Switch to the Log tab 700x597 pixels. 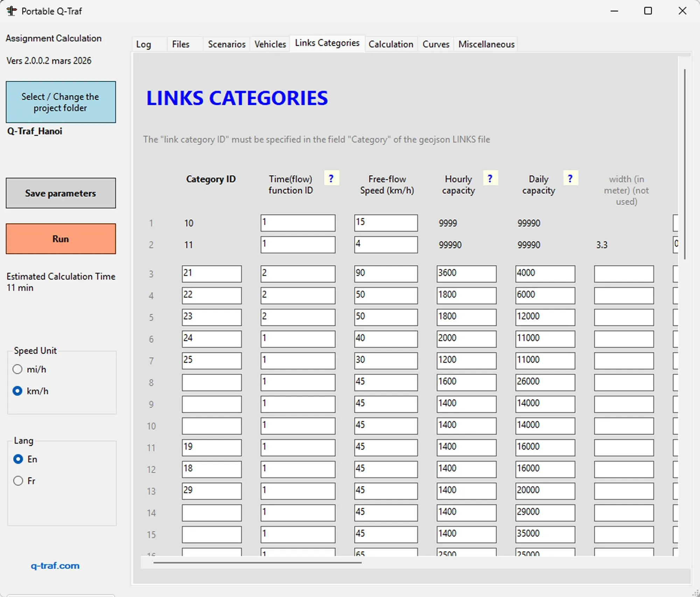click(144, 44)
